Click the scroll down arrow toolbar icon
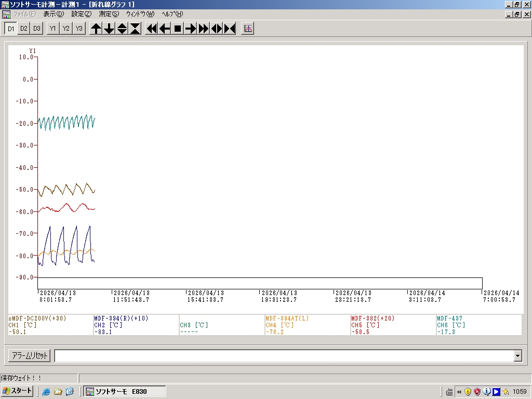The image size is (532, 399). click(109, 29)
